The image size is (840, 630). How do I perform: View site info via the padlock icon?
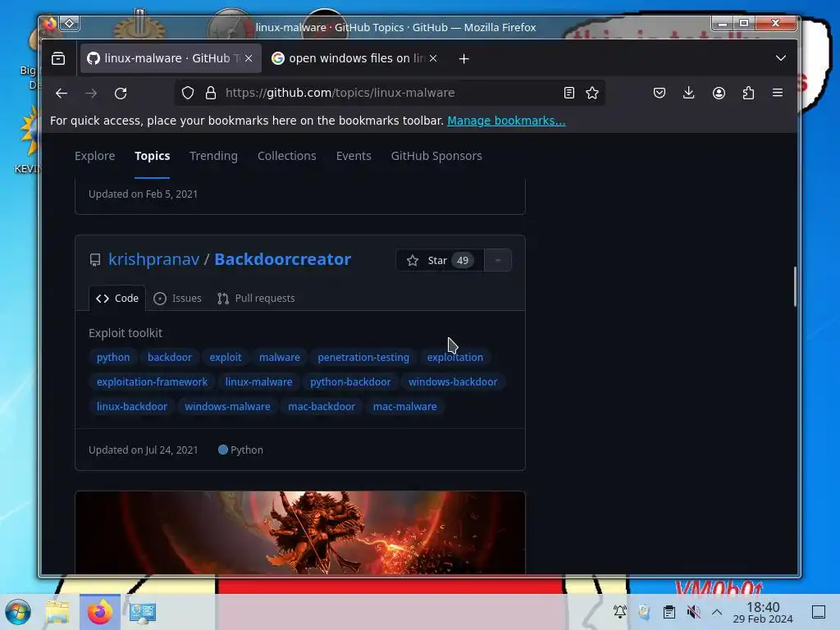211,93
